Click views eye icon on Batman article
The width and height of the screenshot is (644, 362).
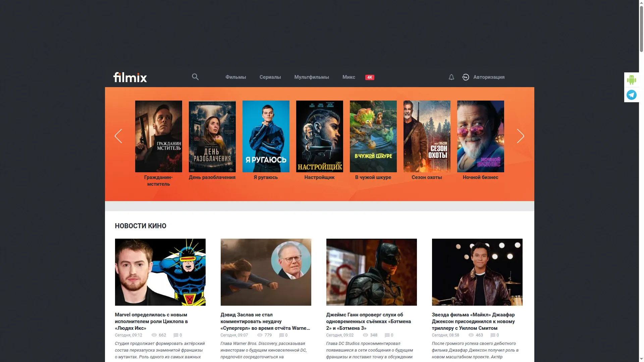[x=366, y=335]
